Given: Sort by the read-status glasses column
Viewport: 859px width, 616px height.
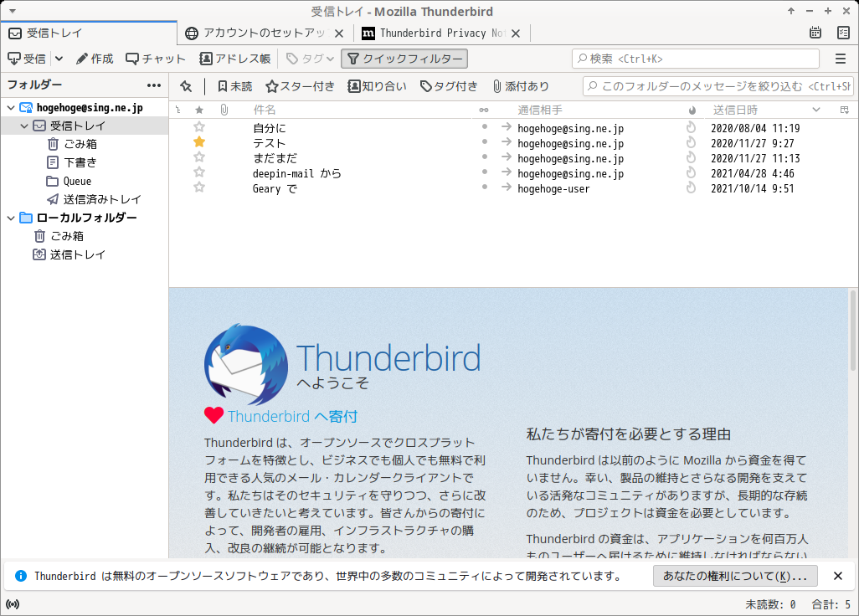Looking at the screenshot, I should [484, 110].
